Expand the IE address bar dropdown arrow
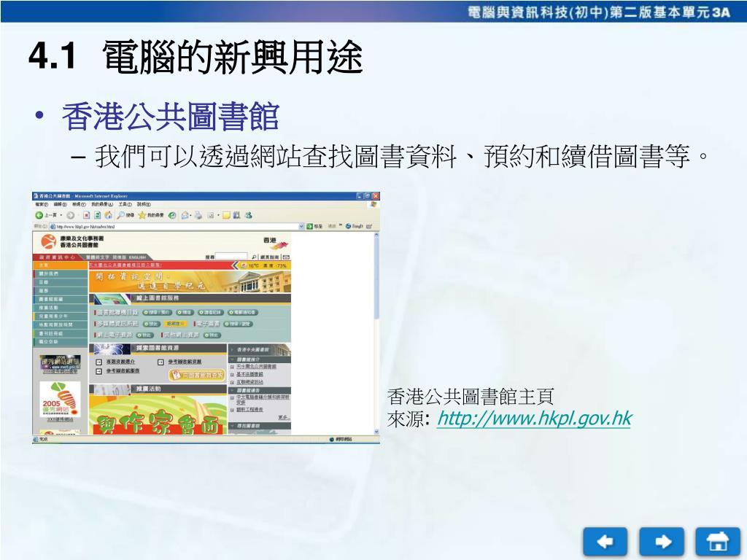The width and height of the screenshot is (747, 560). [301, 226]
